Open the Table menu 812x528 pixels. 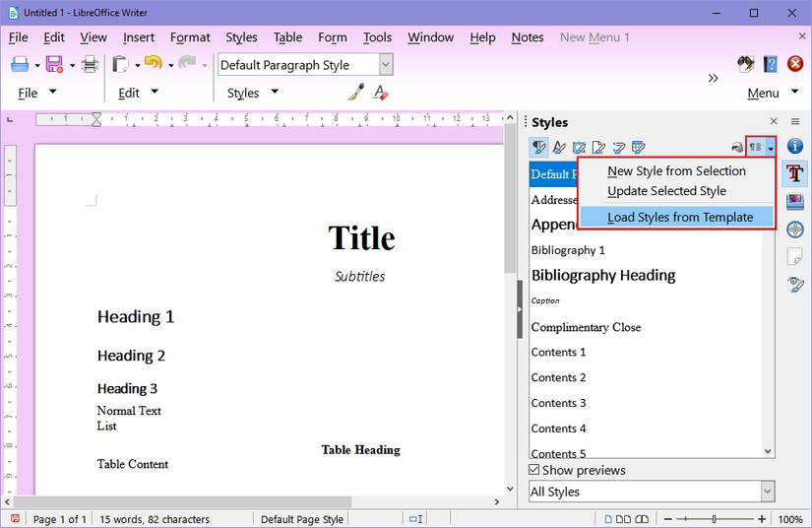287,37
